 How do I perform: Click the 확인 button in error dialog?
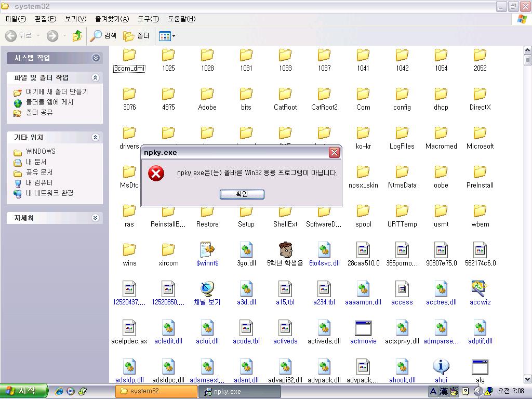[x=242, y=194]
